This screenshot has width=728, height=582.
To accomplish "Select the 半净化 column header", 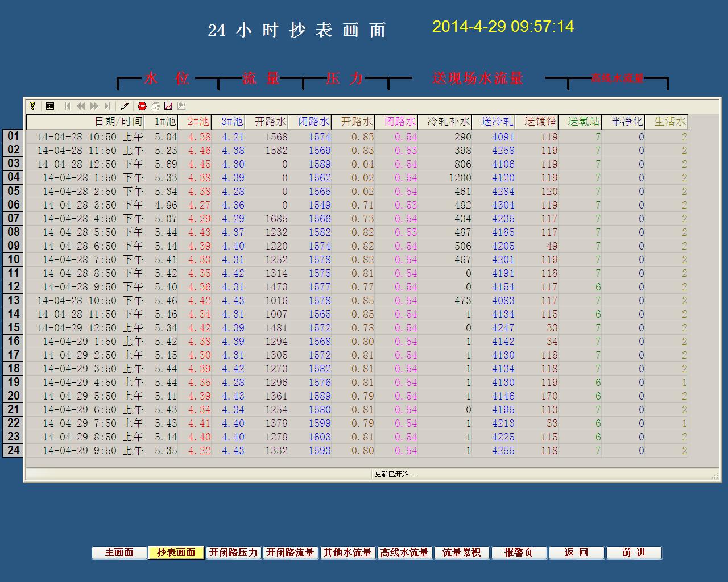I will 623,122.
